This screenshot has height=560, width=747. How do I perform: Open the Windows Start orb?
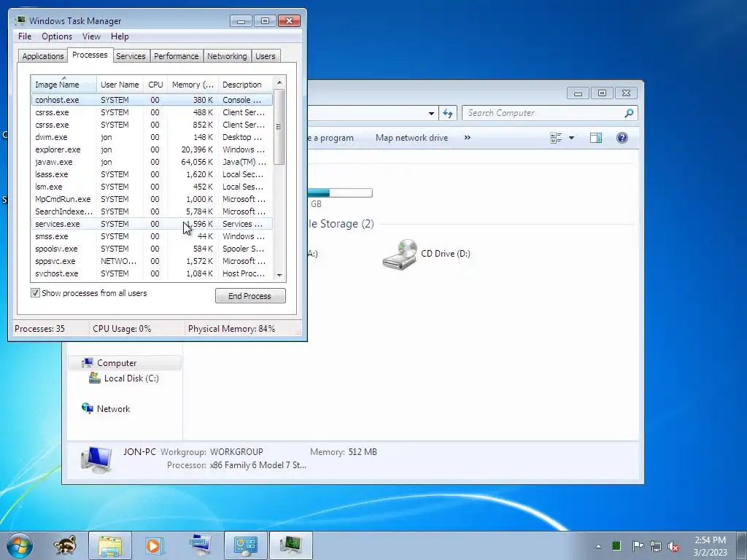click(x=19, y=545)
